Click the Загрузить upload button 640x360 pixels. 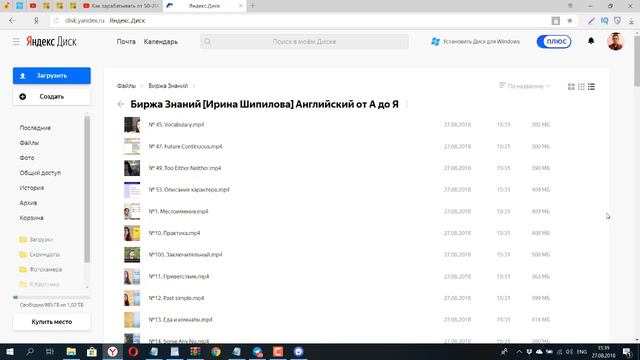click(x=51, y=76)
